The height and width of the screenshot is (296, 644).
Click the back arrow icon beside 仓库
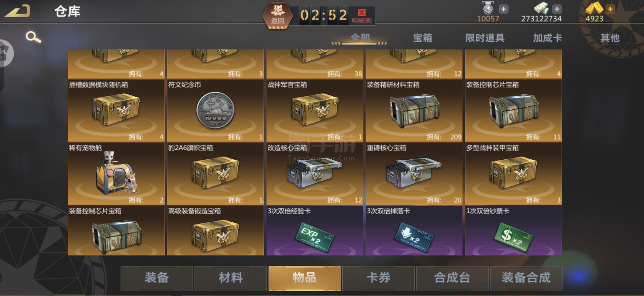(x=17, y=11)
